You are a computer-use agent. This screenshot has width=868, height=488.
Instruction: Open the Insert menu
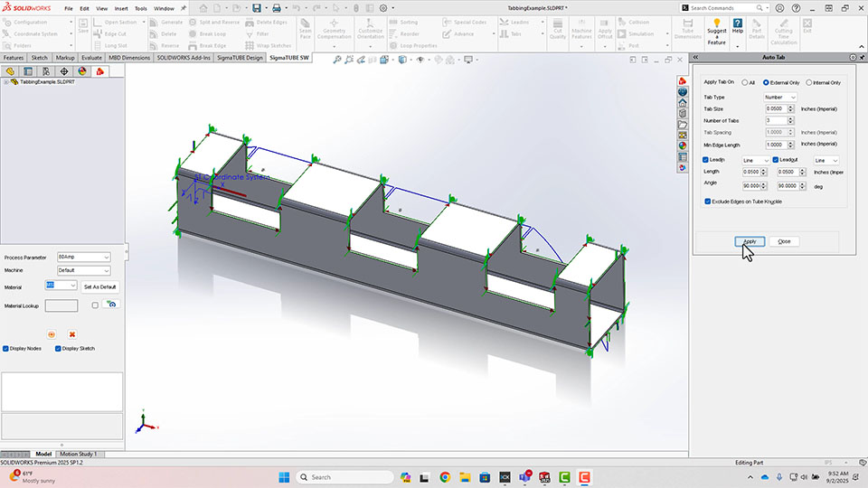(x=121, y=8)
